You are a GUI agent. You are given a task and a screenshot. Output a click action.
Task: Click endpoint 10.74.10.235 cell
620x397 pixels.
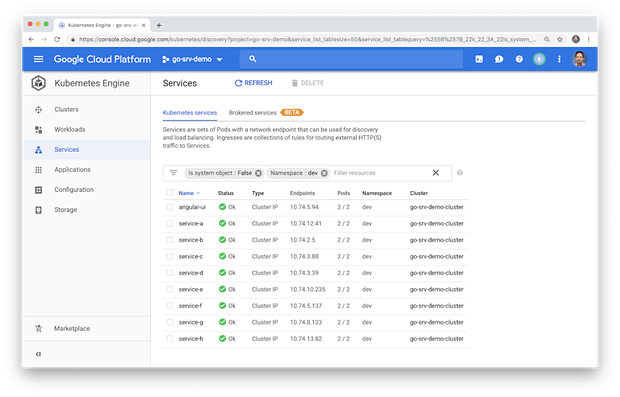click(308, 289)
